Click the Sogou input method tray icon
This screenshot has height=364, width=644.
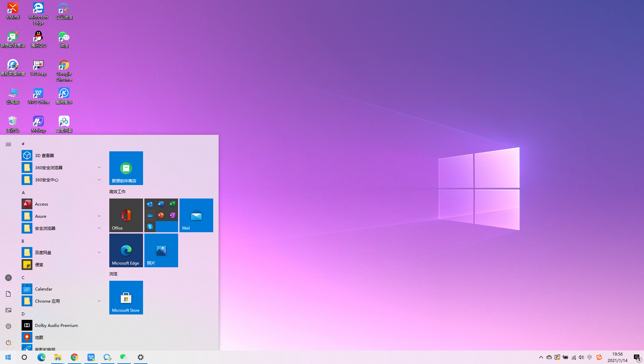coord(599,357)
